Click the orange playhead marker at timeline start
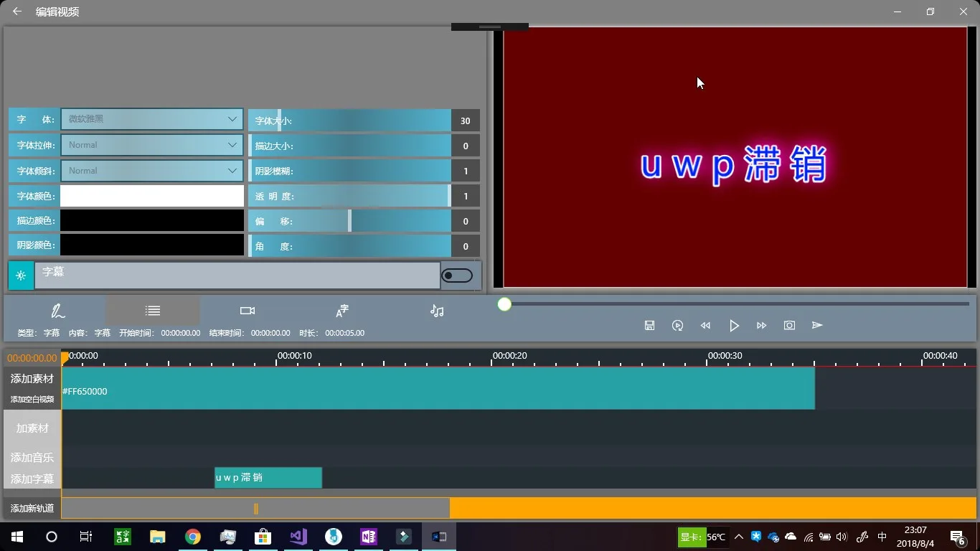The height and width of the screenshot is (551, 980). [65, 357]
